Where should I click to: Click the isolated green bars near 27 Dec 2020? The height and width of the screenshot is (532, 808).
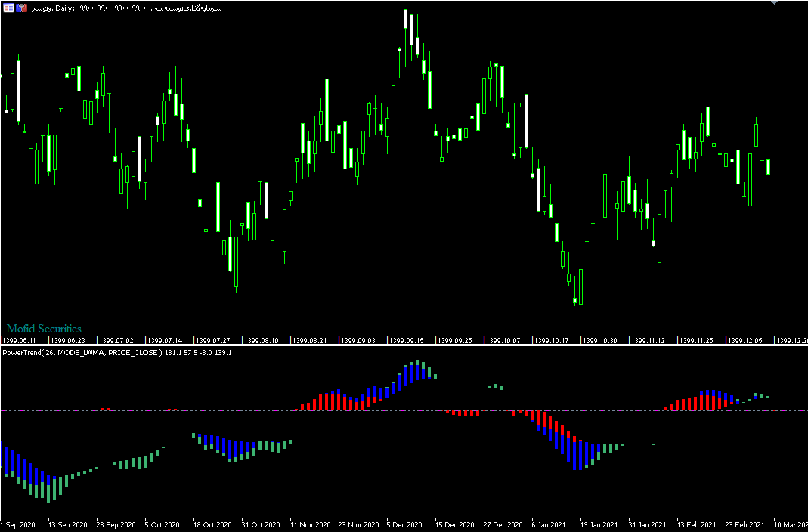[495, 387]
